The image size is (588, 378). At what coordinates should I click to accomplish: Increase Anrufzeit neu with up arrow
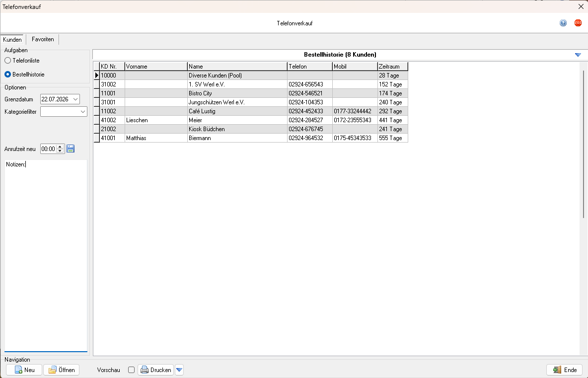pos(60,147)
